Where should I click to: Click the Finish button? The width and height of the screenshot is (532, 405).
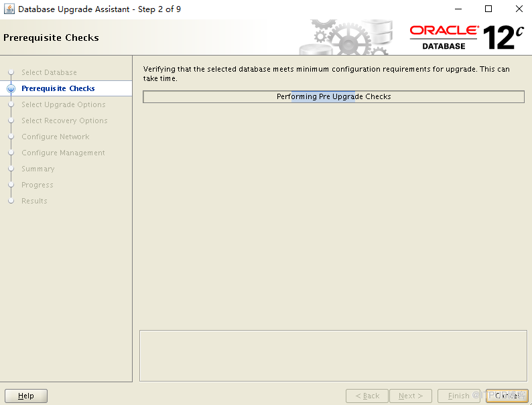click(459, 396)
